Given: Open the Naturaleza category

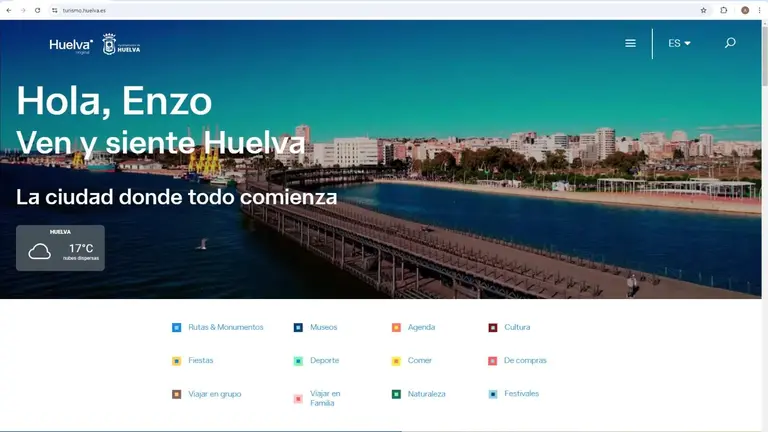Looking at the screenshot, I should [x=427, y=394].
